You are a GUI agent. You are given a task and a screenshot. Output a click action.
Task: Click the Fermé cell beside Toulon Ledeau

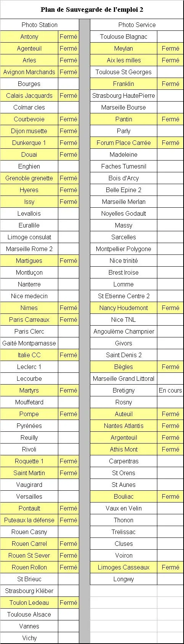[69, 603]
